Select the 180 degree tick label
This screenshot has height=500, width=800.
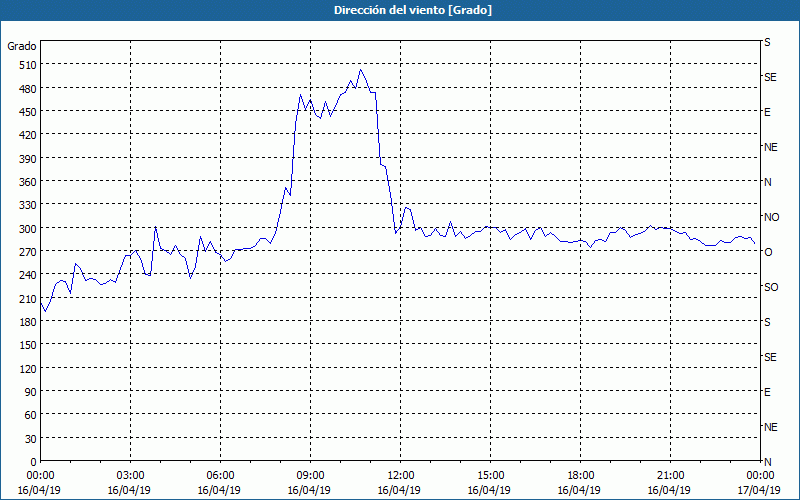pyautogui.click(x=28, y=321)
